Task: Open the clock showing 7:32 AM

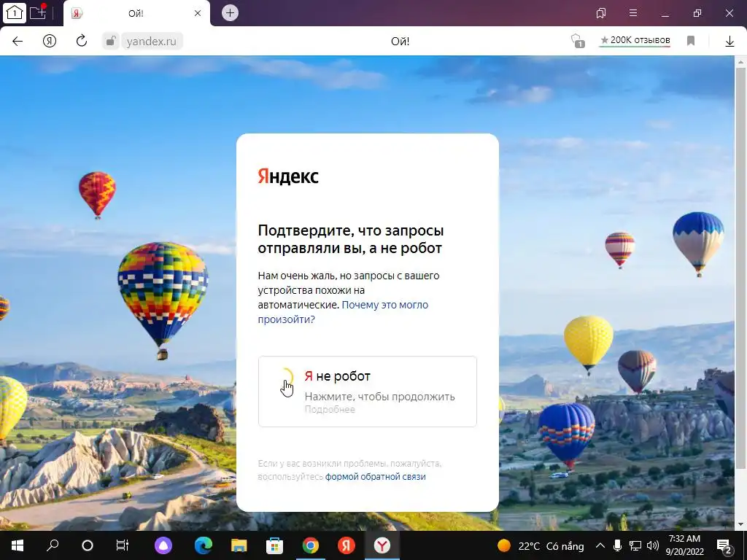Action: click(684, 545)
